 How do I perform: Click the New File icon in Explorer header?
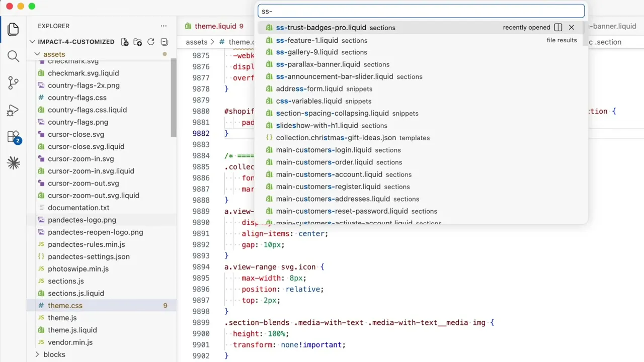[x=125, y=42]
